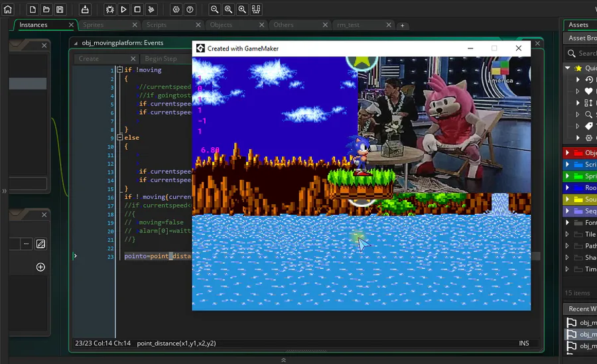Toggle the docks layout icon
Viewport: 597px width, 364px height.
coord(256,9)
